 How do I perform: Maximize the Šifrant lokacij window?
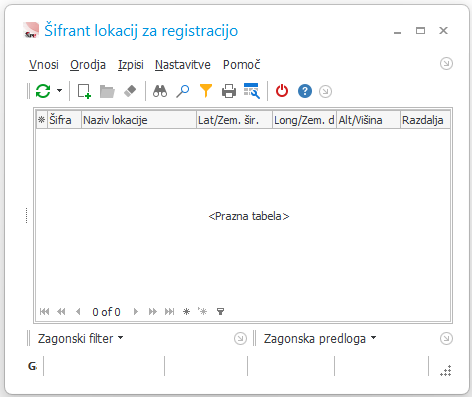tap(420, 31)
